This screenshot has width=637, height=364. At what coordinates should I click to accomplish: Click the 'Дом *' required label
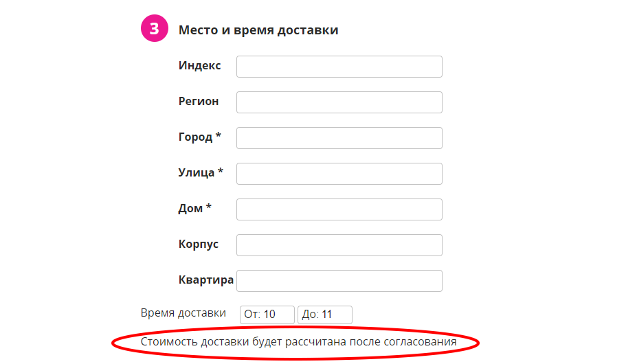[194, 209]
